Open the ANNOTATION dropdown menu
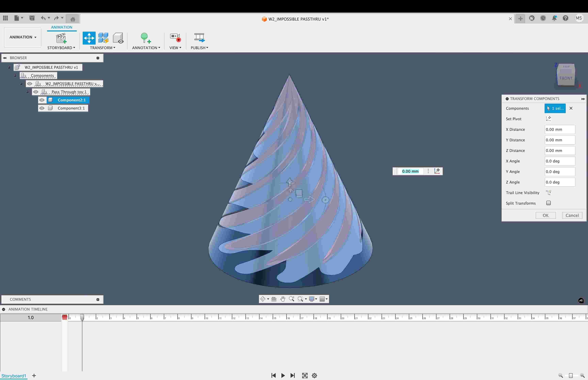This screenshot has height=380, width=588. click(146, 48)
